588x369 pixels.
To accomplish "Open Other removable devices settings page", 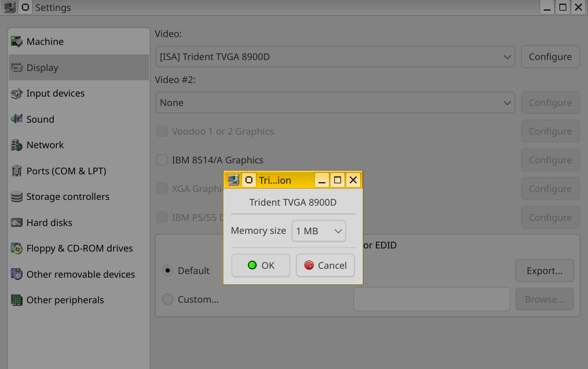I will [x=80, y=275].
